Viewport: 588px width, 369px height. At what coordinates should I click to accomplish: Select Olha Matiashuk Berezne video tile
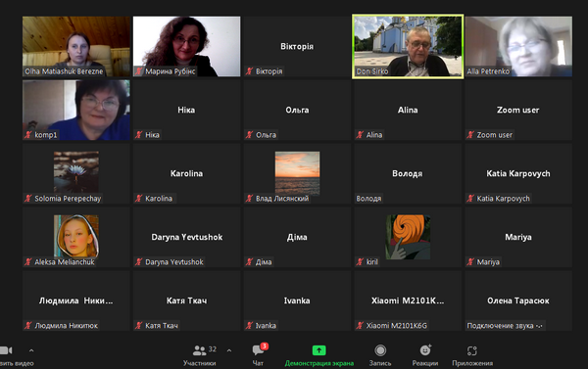[76, 46]
